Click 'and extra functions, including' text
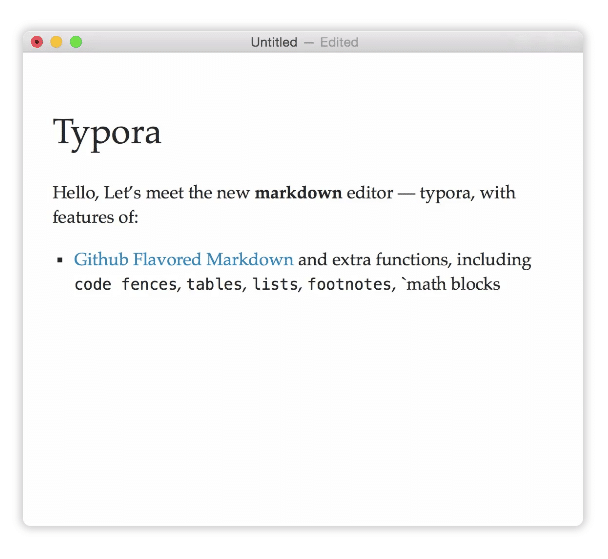This screenshot has height=559, width=608. coord(415,259)
